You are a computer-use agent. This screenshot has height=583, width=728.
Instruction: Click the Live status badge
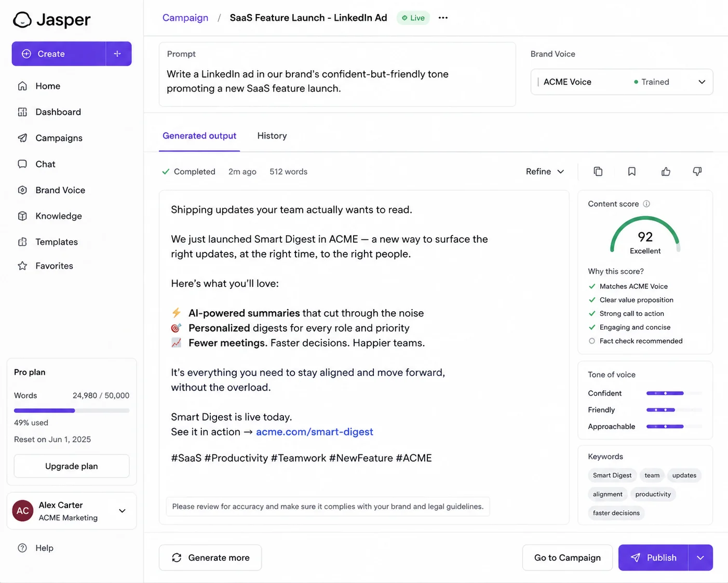[413, 18]
